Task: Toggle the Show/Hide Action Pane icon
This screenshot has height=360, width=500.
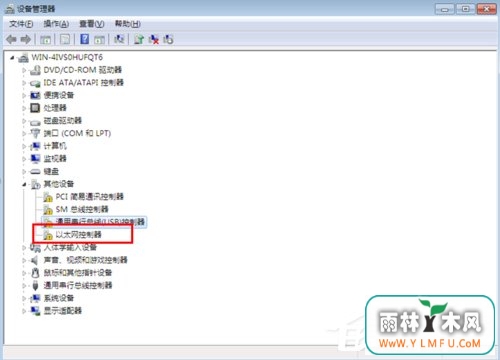Action: point(99,40)
